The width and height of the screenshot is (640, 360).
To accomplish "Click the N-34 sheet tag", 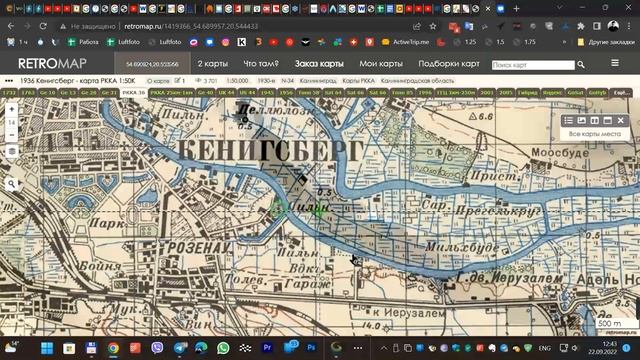I will pyautogui.click(x=287, y=81).
